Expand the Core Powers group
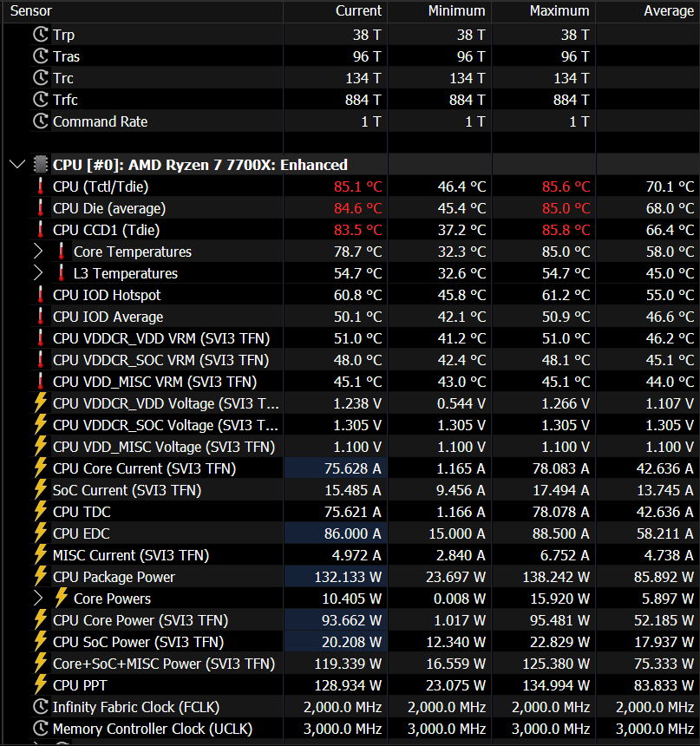The height and width of the screenshot is (746, 700). point(38,599)
